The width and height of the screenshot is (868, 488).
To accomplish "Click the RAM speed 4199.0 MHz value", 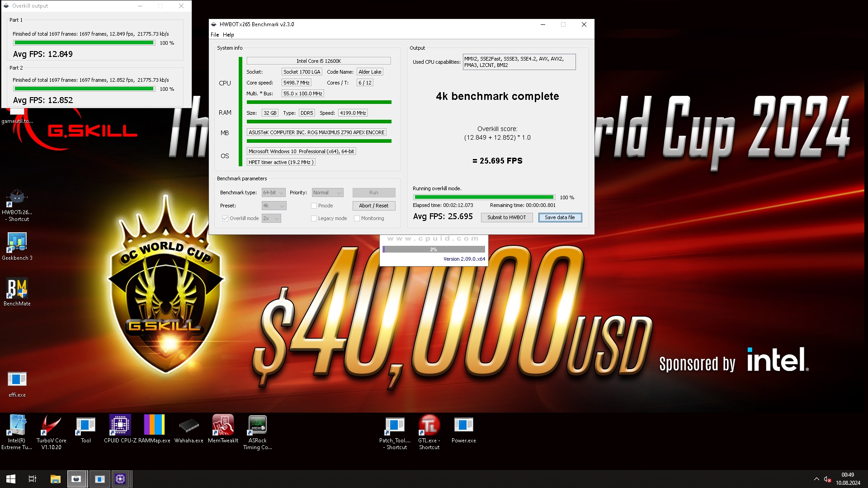I will click(x=353, y=113).
